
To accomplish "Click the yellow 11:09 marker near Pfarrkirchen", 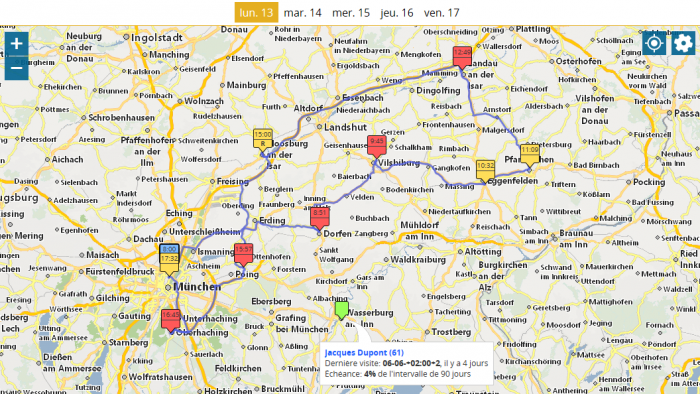I will pos(529,155).
